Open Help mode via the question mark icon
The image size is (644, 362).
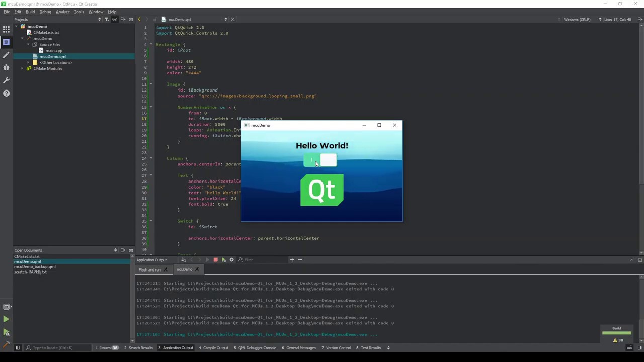point(6,93)
